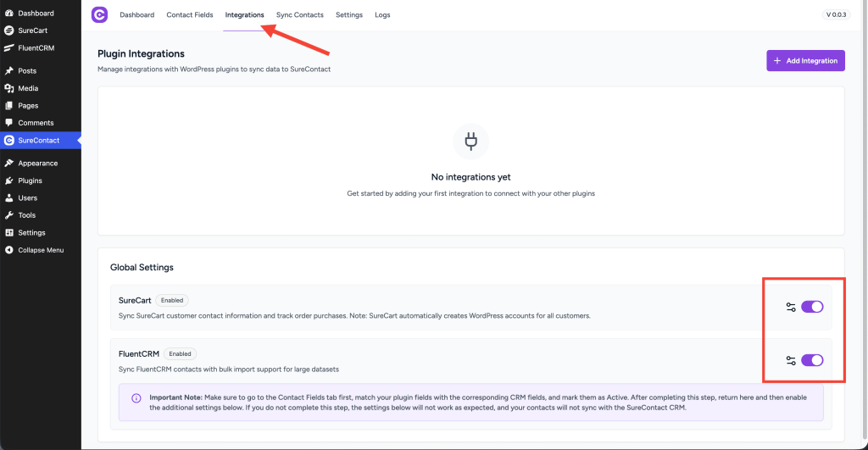Open Tools menu in sidebar
This screenshot has width=868, height=450.
click(x=27, y=215)
